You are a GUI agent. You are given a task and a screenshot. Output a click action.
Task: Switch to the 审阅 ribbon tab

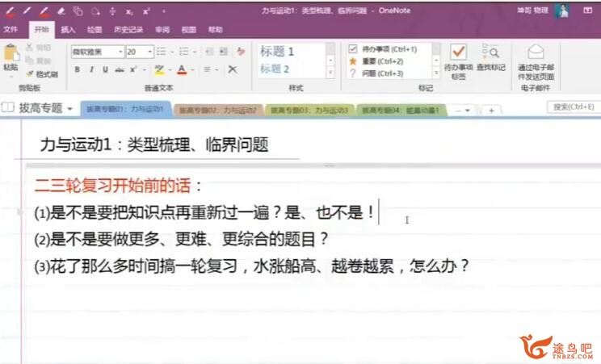pos(162,30)
